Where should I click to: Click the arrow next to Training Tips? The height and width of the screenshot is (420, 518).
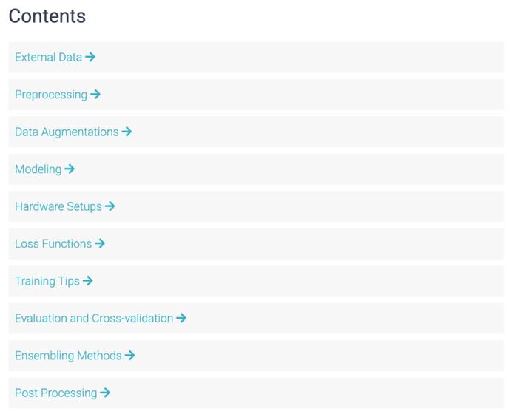87,281
